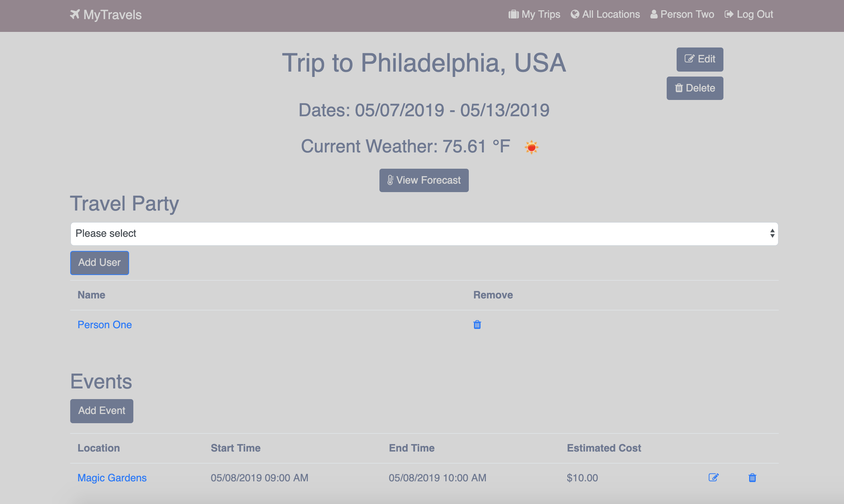The width and height of the screenshot is (844, 504).
Task: Click the Add User button
Action: pos(99,262)
